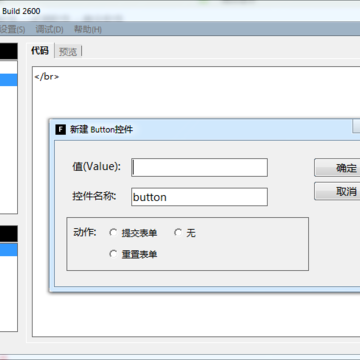Switch to the 代码 tab
The width and height of the screenshot is (360, 360).
[40, 51]
